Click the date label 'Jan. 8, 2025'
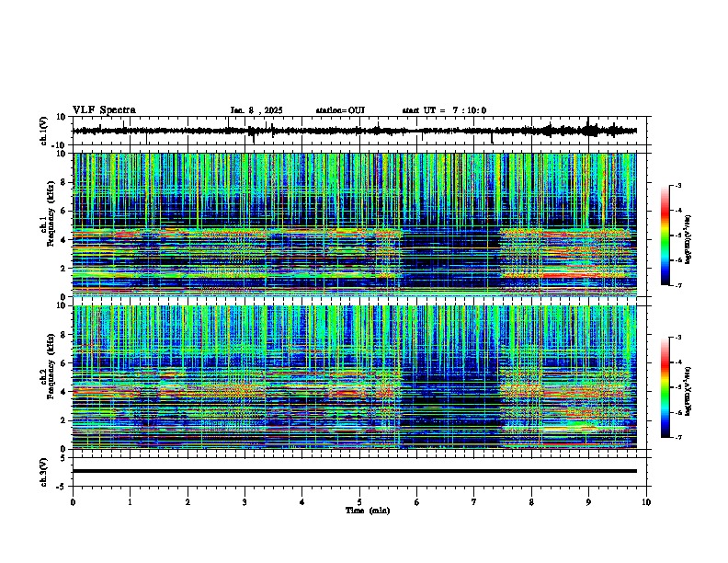 pyautogui.click(x=256, y=110)
